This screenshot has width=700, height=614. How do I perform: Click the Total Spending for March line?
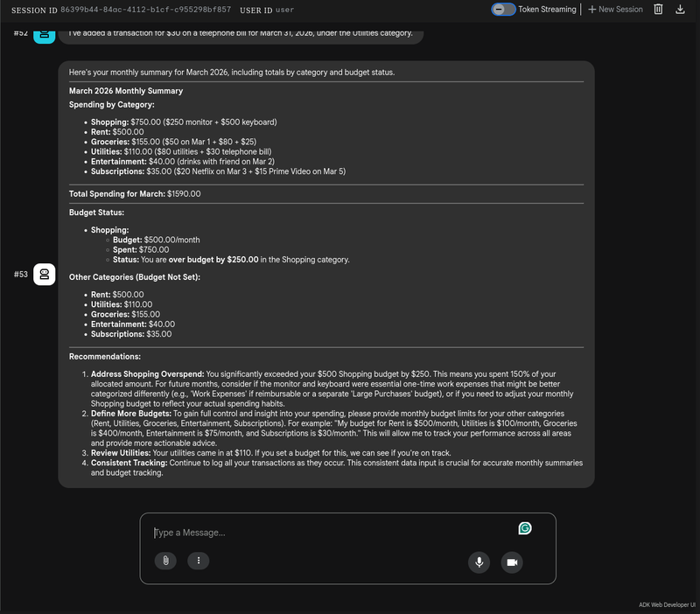135,193
